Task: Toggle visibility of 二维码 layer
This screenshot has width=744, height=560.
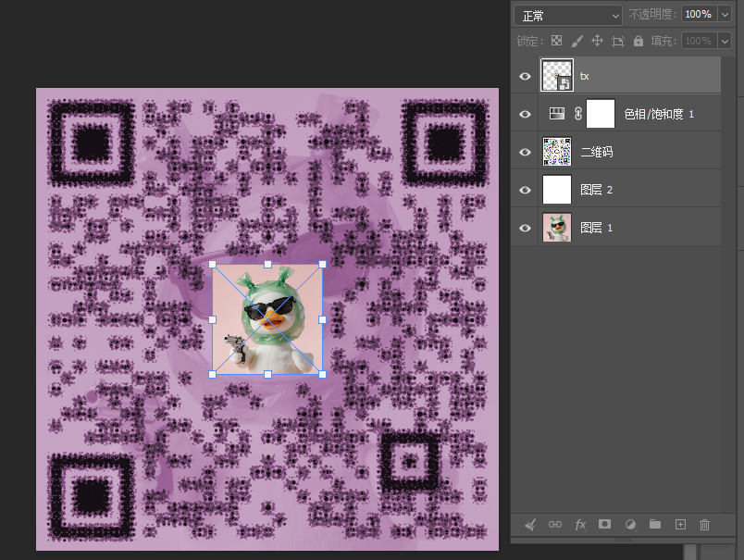Action: coord(525,152)
